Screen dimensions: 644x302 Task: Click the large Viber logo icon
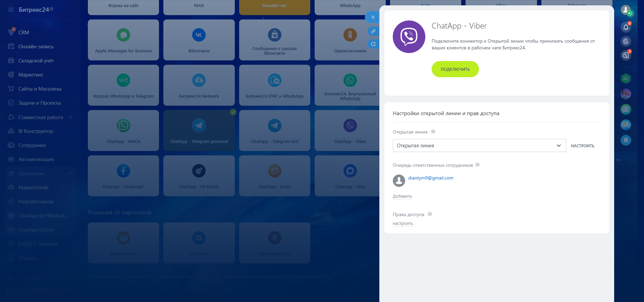tap(409, 37)
